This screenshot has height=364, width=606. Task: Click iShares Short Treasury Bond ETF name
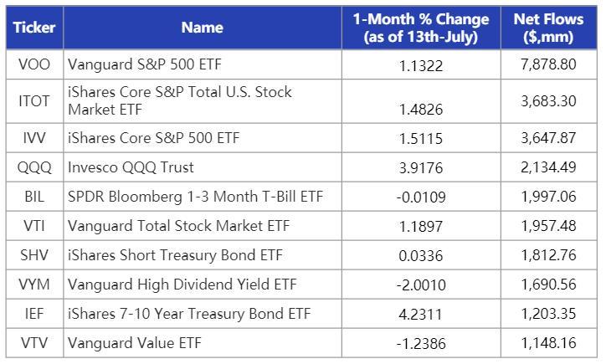(x=175, y=255)
